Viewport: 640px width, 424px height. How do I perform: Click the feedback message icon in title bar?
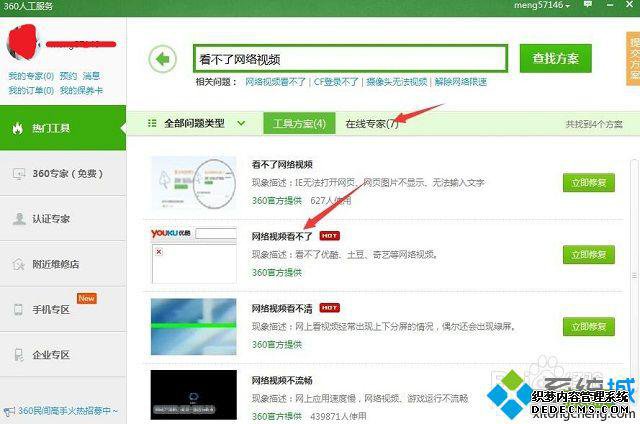tap(588, 4)
